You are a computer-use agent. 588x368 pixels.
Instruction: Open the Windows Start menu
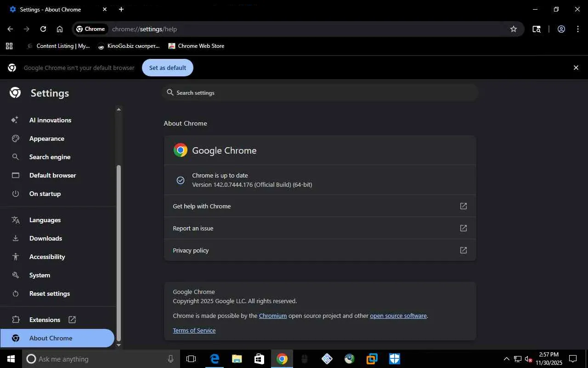[11, 359]
